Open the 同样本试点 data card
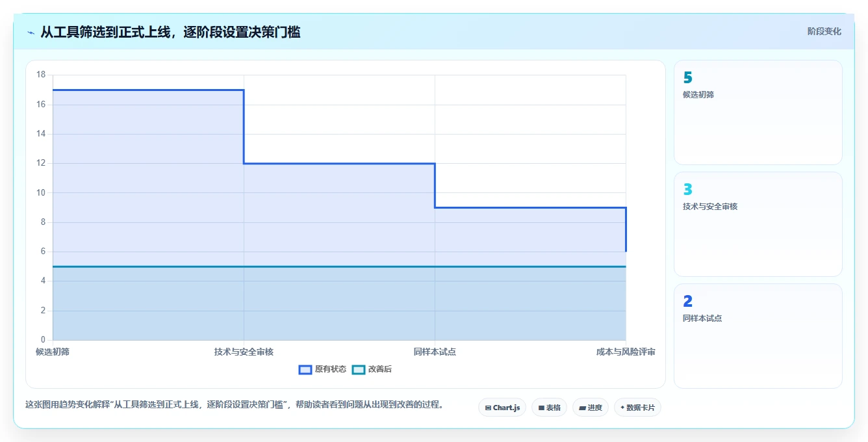The image size is (868, 442). 758,336
